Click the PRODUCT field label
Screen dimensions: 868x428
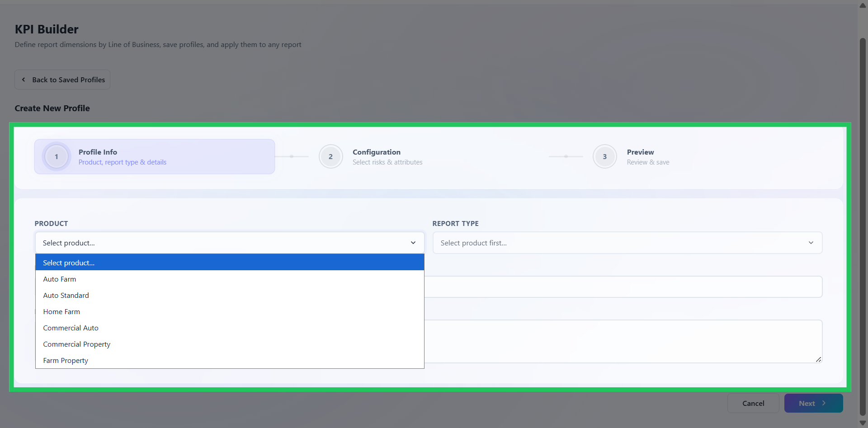51,224
